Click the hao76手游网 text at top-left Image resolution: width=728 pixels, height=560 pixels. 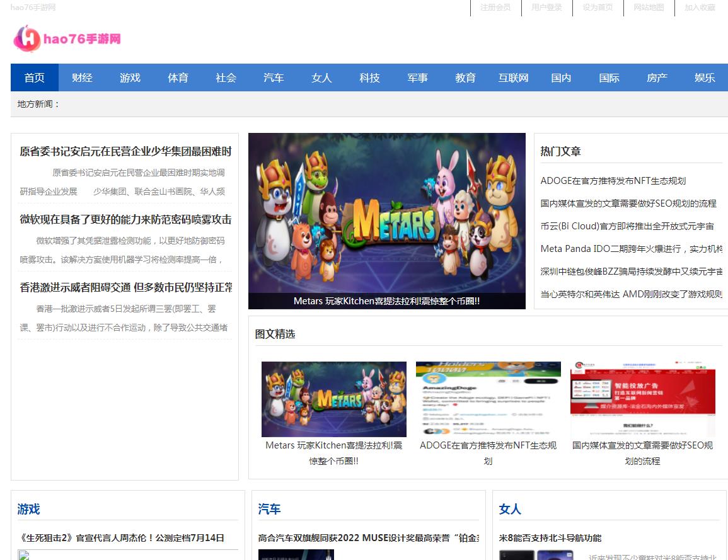33,8
